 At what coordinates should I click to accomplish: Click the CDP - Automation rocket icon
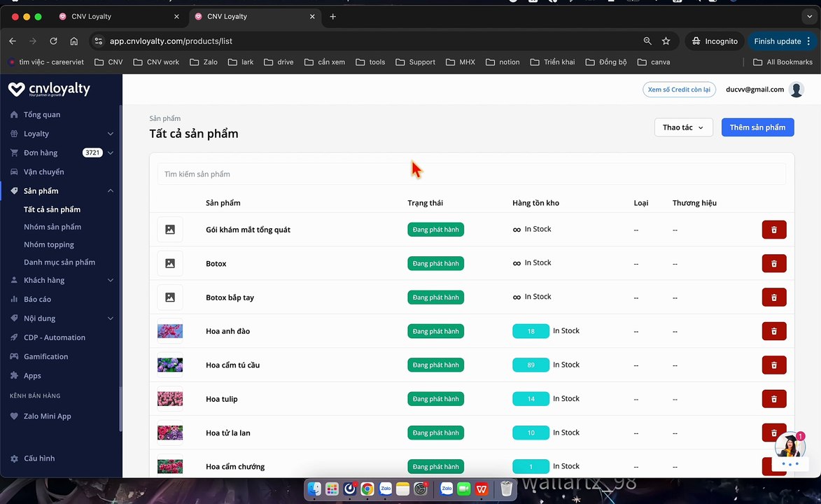click(14, 337)
